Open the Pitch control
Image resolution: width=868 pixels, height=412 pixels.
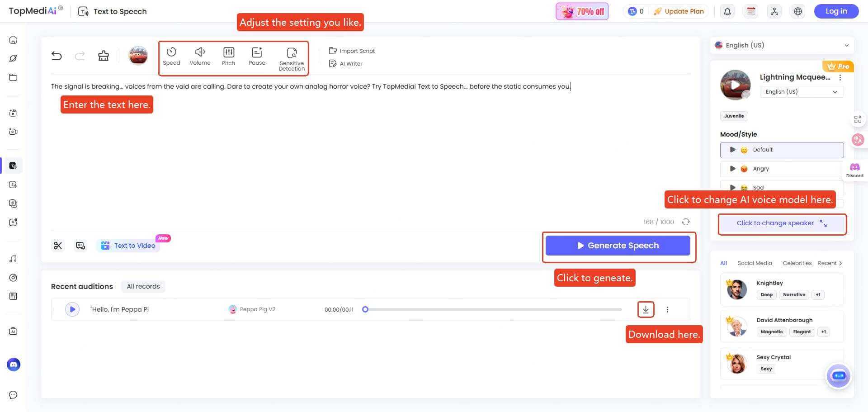(228, 56)
